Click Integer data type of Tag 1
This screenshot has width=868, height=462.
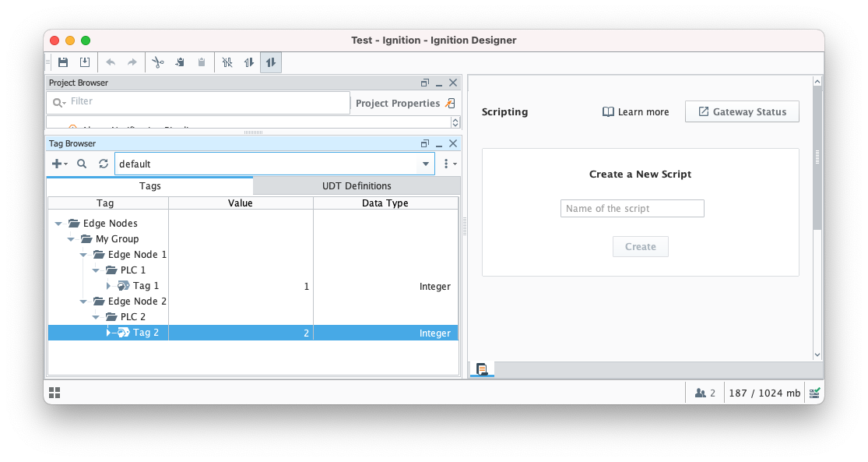click(385, 287)
